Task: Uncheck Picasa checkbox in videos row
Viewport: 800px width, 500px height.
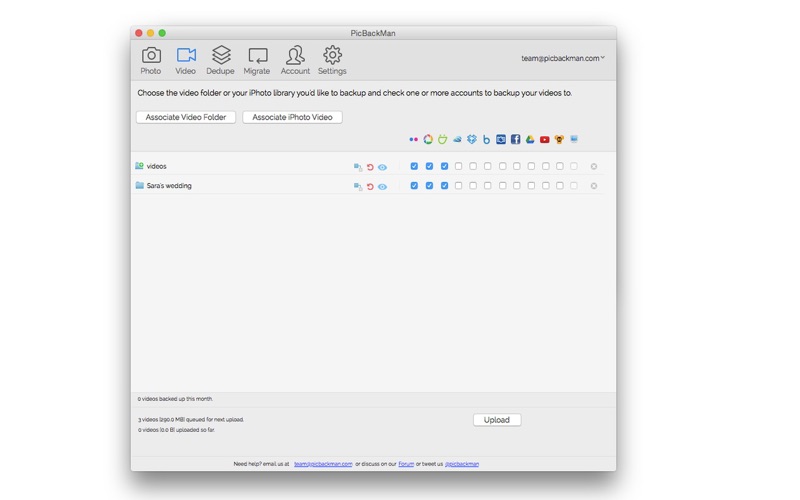Action: click(x=429, y=166)
